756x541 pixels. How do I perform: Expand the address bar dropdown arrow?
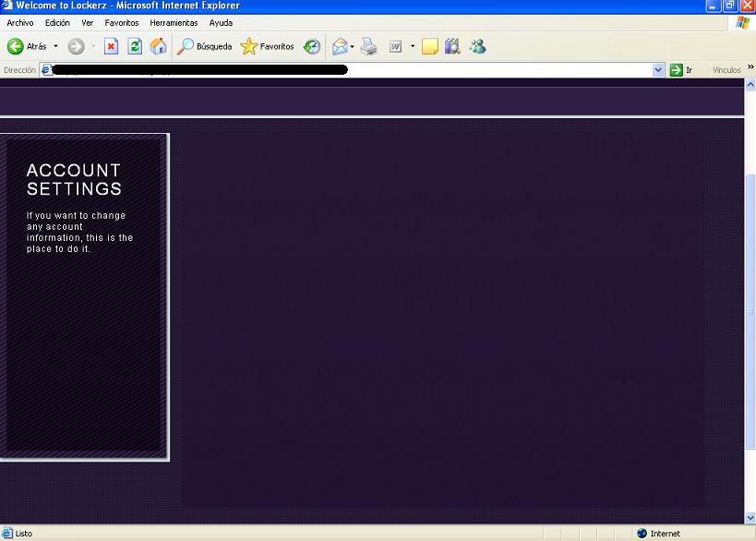658,70
